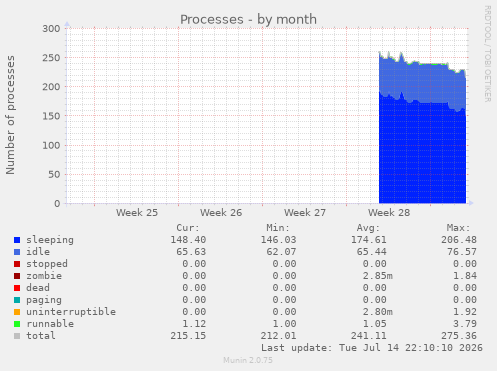This screenshot has height=371, width=497.
Task: Click the sleeping current value 148.40
Action: tap(188, 240)
